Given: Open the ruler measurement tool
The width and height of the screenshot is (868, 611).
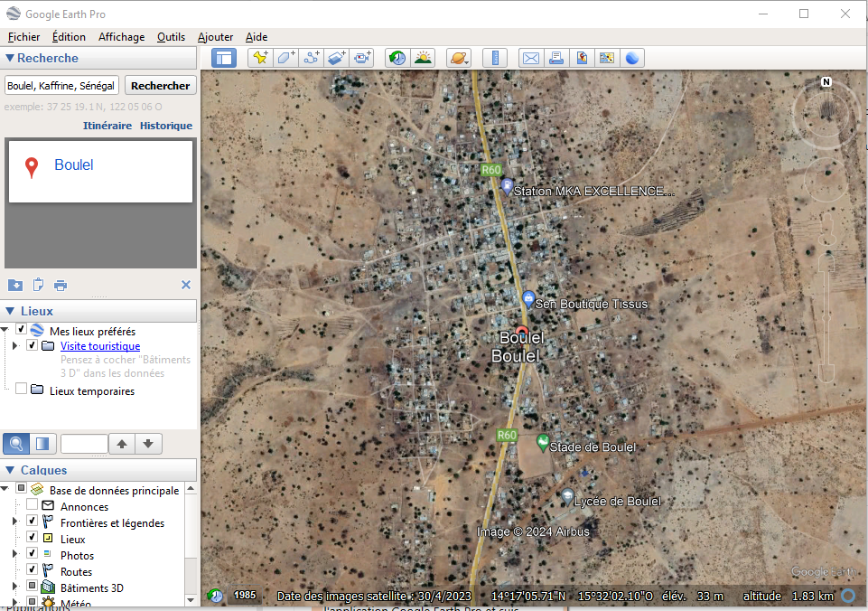Looking at the screenshot, I should 494,58.
